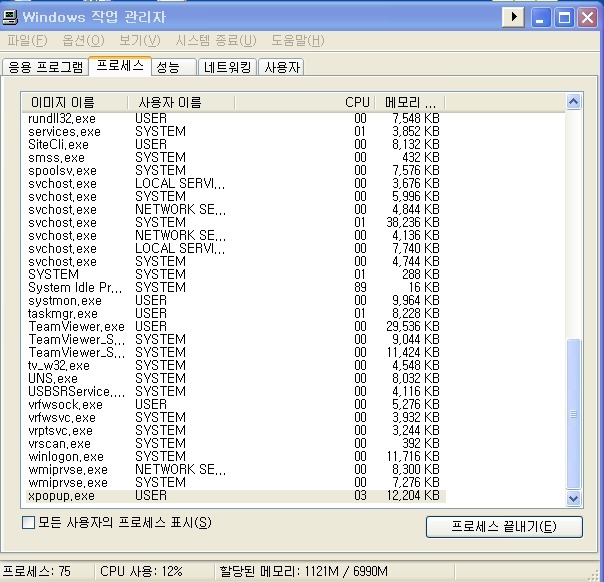Open the 파일(F) menu

[x=27, y=41]
